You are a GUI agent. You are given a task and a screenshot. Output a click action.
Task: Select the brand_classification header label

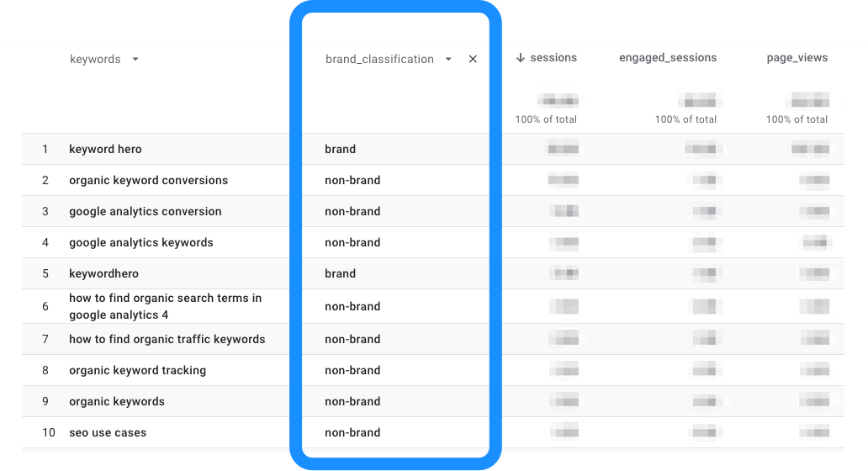point(380,59)
